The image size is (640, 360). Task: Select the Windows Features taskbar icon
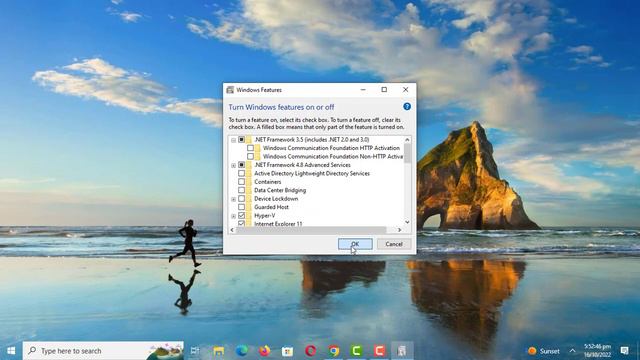(402, 351)
